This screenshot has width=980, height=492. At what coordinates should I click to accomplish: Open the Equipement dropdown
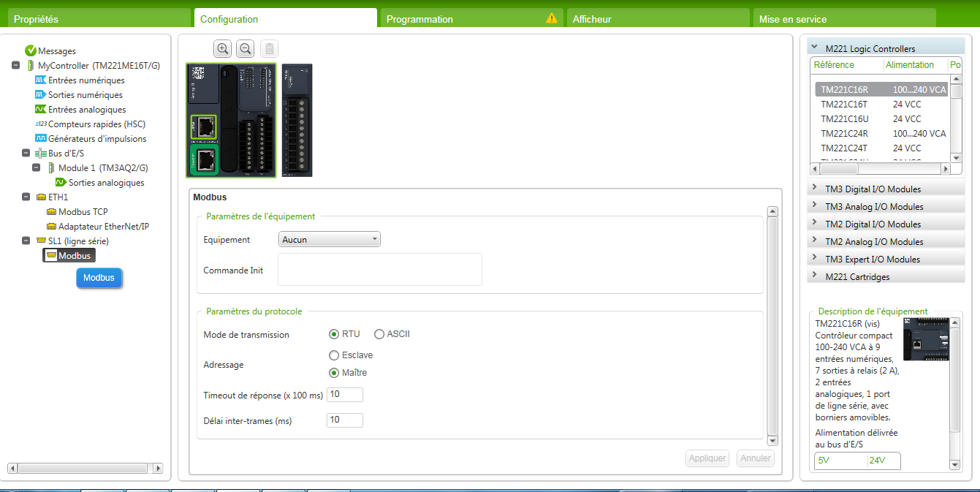330,240
